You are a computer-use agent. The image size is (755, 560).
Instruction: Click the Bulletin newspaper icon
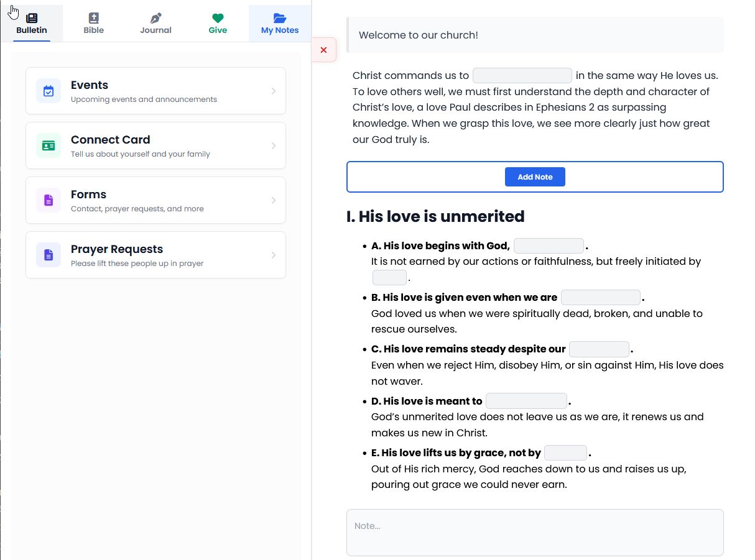(x=32, y=18)
